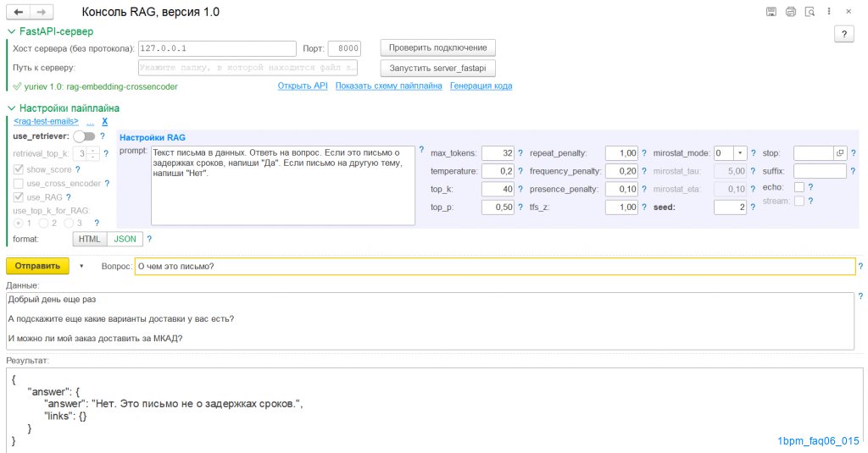Switch the format to HTML

89,240
